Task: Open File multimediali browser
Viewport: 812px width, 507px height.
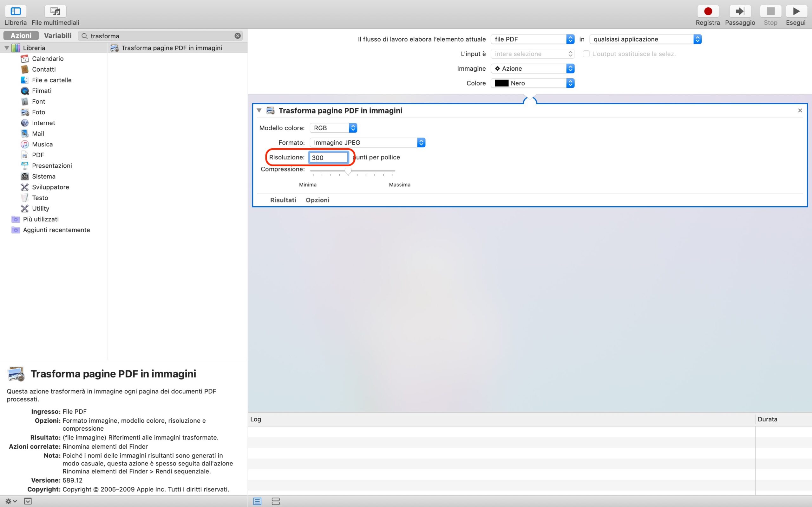Action: [56, 11]
